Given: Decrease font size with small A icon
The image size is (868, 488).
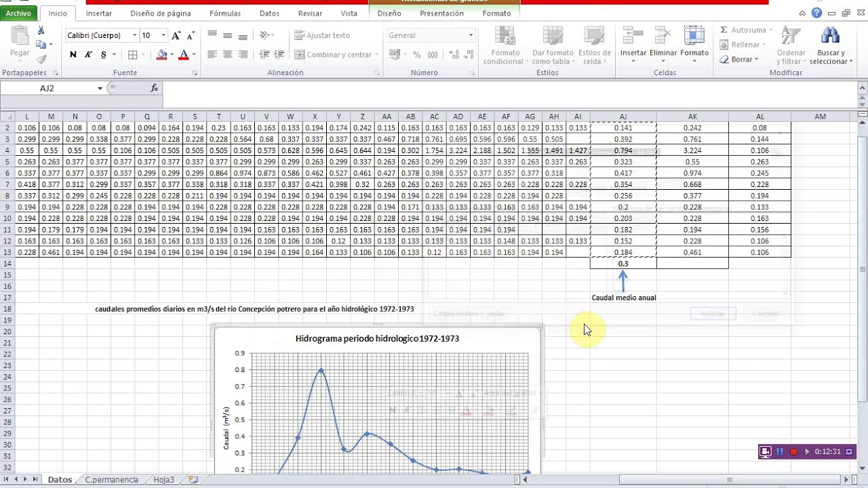Looking at the screenshot, I should point(191,35).
